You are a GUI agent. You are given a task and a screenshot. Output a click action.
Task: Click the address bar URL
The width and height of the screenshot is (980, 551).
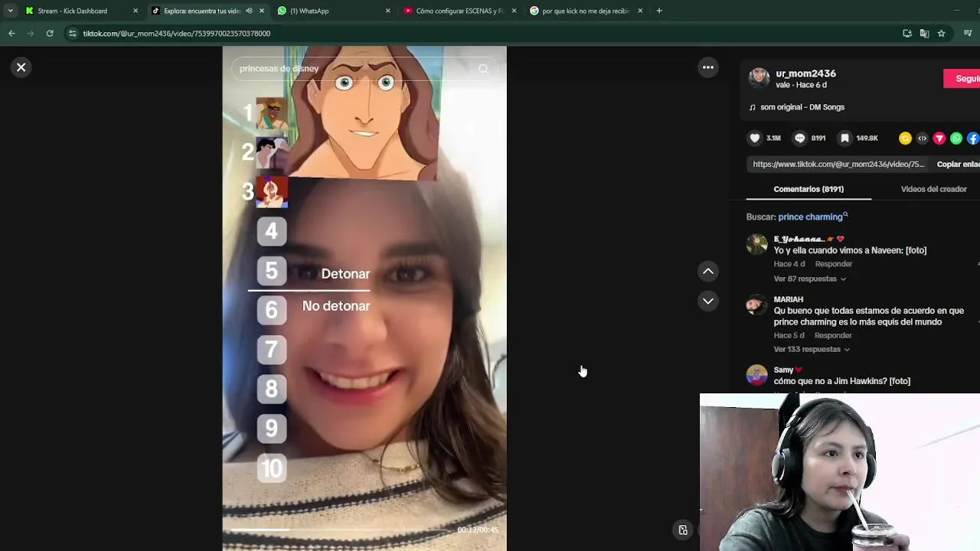pyautogui.click(x=177, y=34)
